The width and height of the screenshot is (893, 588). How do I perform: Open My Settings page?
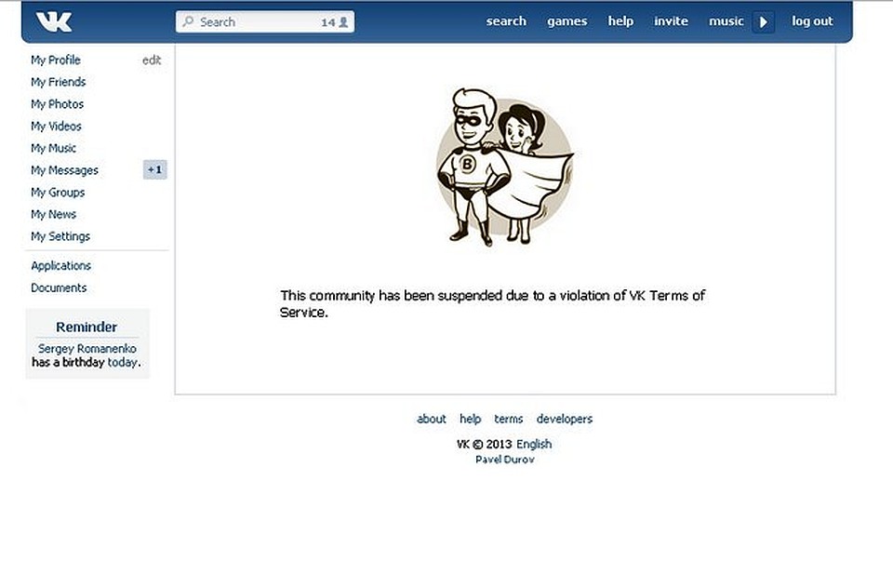click(x=60, y=236)
